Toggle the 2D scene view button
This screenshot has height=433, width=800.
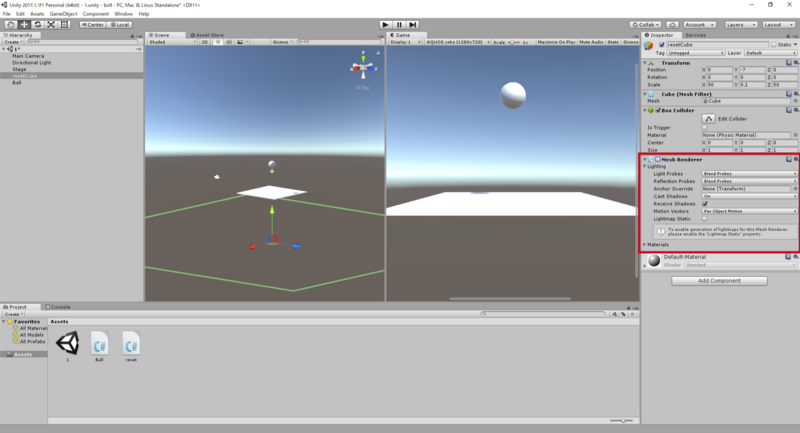click(205, 42)
